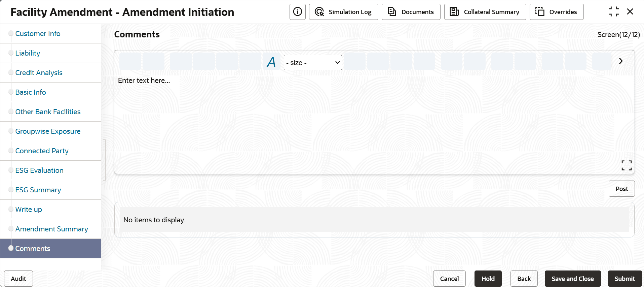This screenshot has width=644, height=287.
Task: Show more editor toolbar options
Action: pos(621,61)
